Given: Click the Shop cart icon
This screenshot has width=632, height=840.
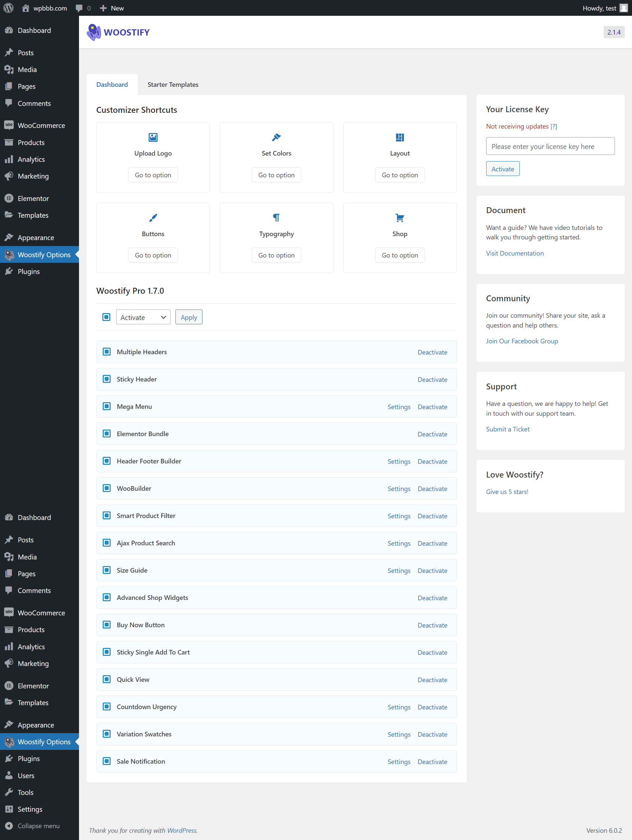Looking at the screenshot, I should [399, 218].
